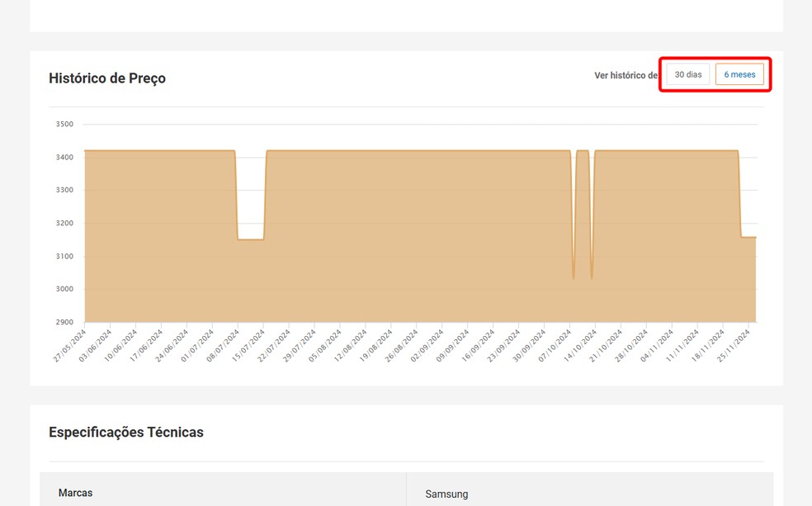Click the Histórico de Preço heading
The height and width of the screenshot is (506, 812).
pyautogui.click(x=107, y=78)
